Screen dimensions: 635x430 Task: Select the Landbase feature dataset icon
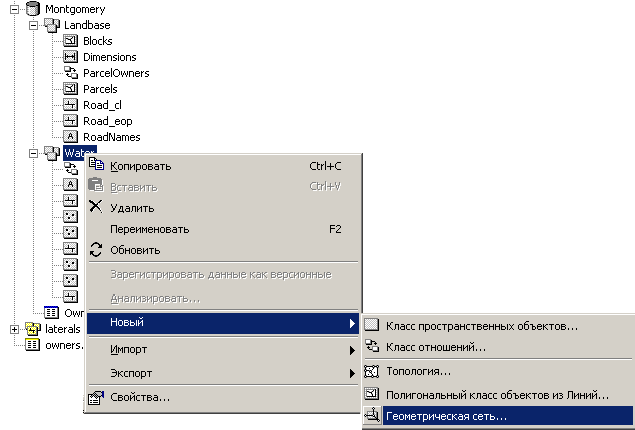(x=52, y=25)
